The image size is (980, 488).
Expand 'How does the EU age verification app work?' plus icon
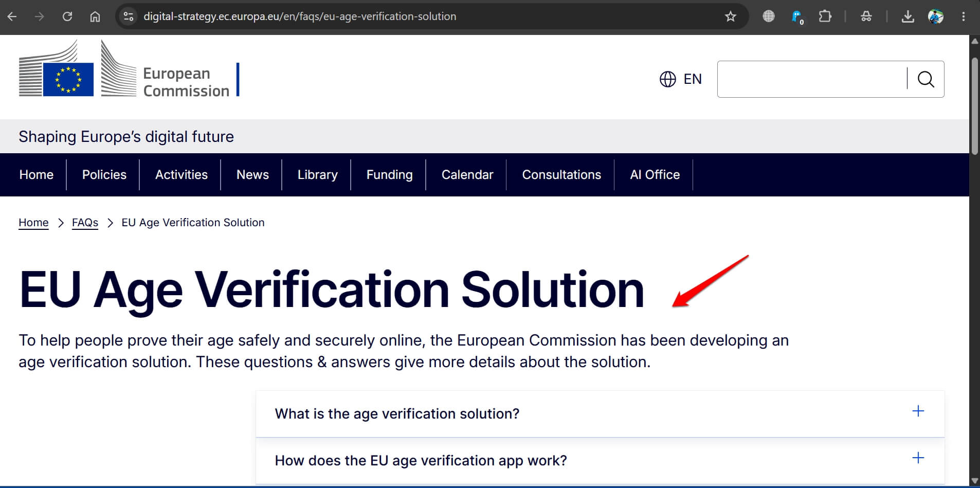point(918,458)
